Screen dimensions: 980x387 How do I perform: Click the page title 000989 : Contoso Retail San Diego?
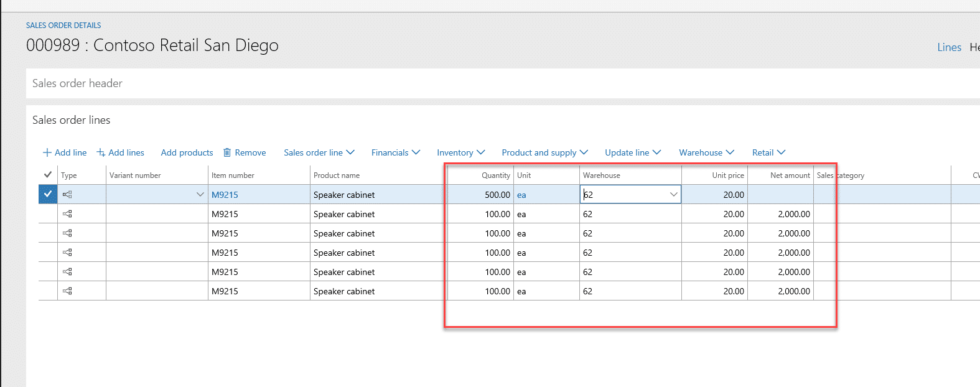[152, 45]
